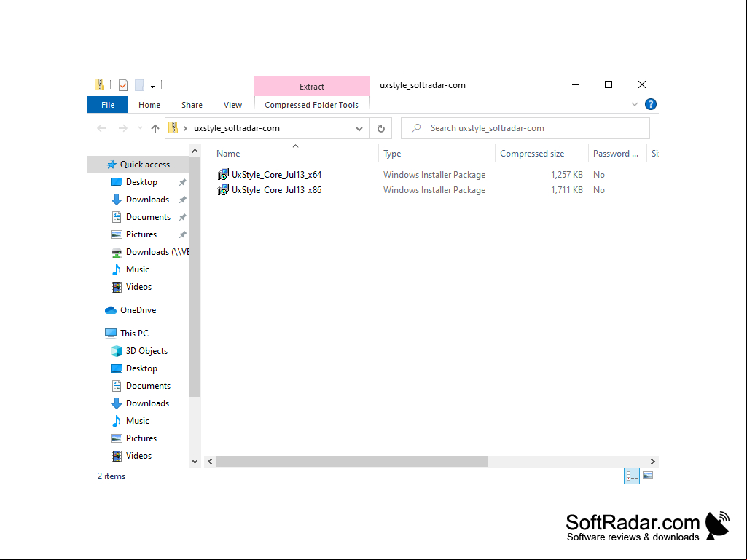The image size is (747, 560).
Task: Switch to the Home ribbon tab
Action: coord(149,105)
